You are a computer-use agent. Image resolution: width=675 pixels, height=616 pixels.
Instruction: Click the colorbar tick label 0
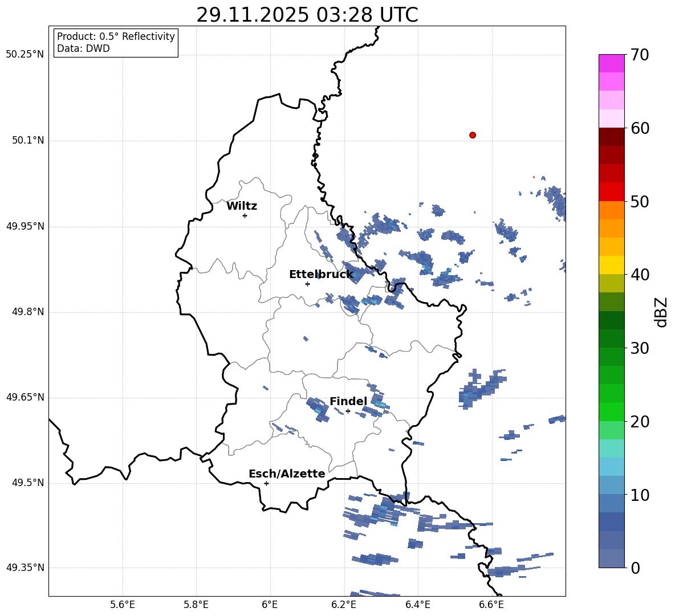point(635,568)
